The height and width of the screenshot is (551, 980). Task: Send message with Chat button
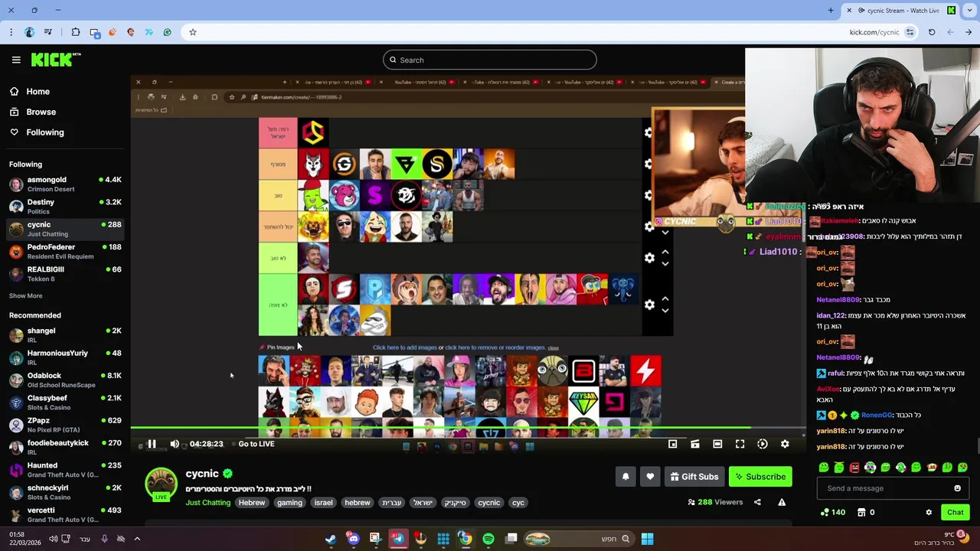[x=955, y=512]
